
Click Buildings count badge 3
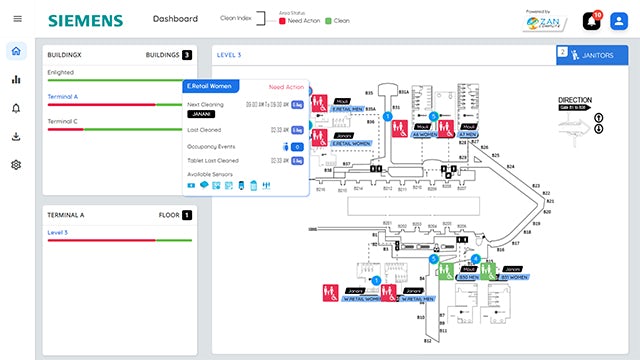click(187, 55)
